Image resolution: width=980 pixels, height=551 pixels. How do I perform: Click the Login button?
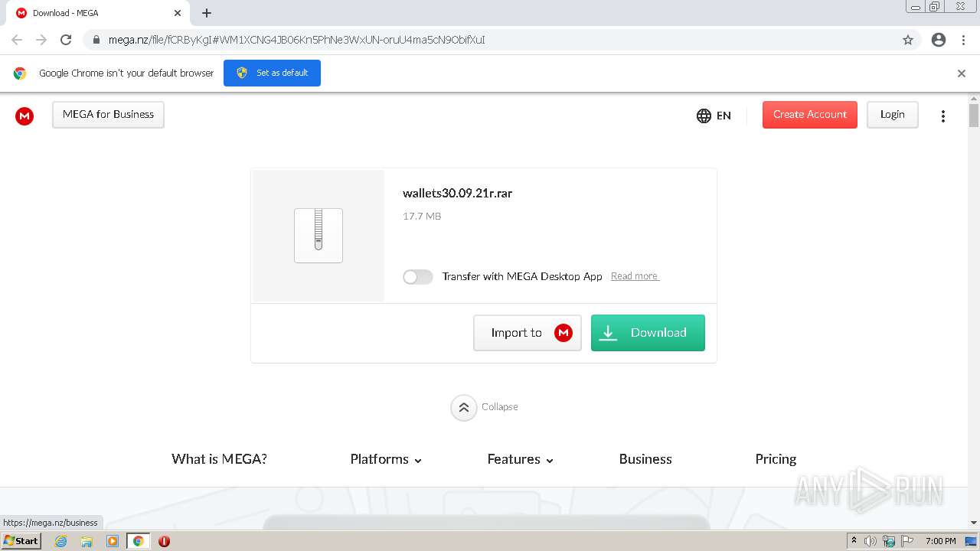[x=893, y=115]
